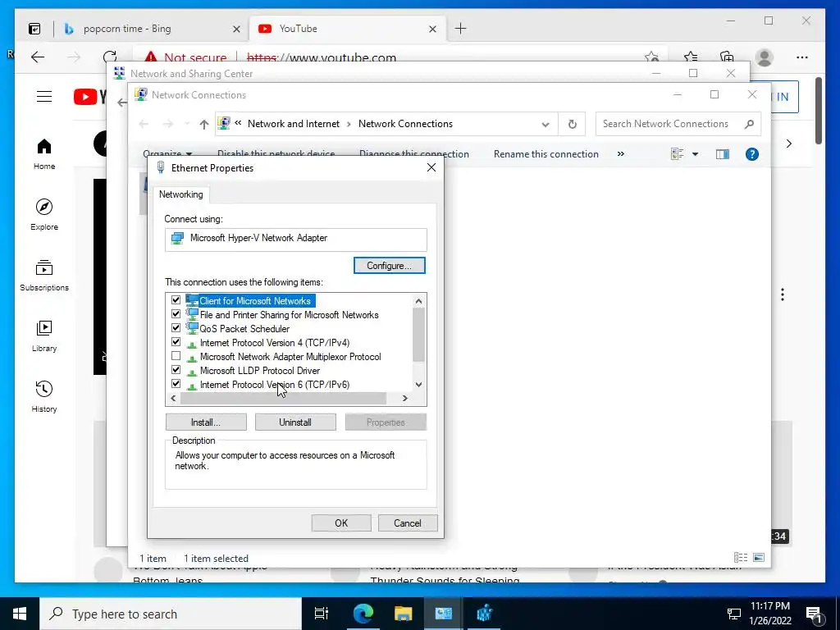Screen dimensions: 840x630
Task: Open Edge Collections icon
Action: pyautogui.click(x=727, y=57)
